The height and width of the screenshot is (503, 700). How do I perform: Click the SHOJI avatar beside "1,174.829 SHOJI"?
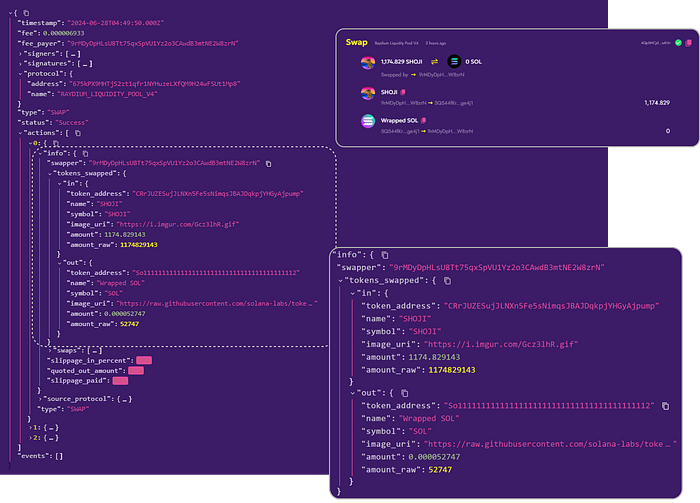(x=368, y=62)
